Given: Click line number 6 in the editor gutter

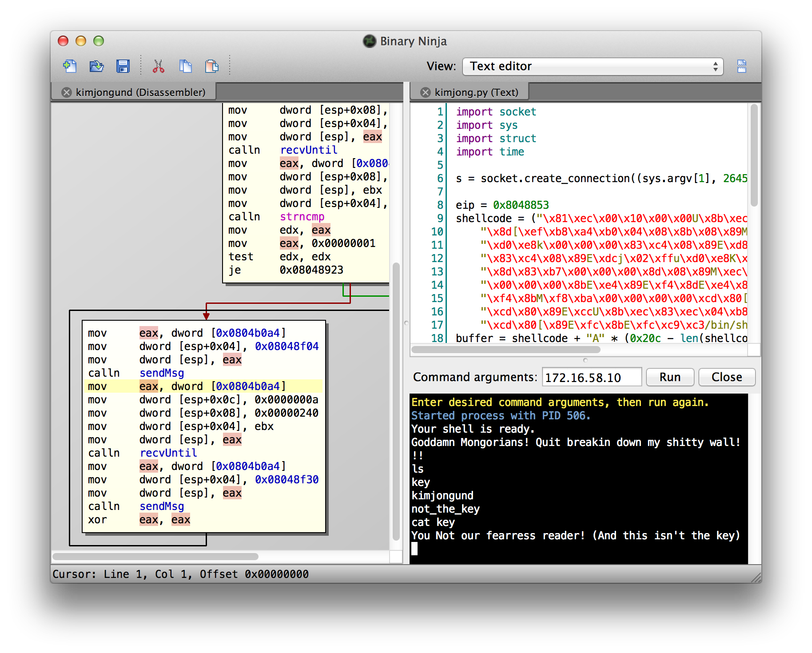Looking at the screenshot, I should [x=440, y=179].
